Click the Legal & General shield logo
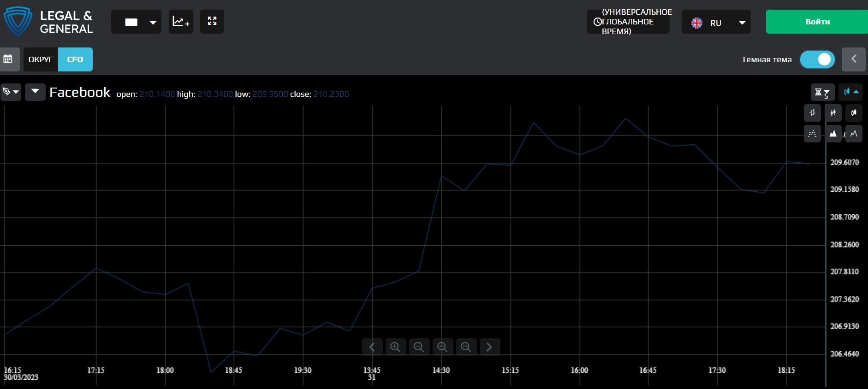Viewport: 868px width, 389px height. tap(18, 21)
